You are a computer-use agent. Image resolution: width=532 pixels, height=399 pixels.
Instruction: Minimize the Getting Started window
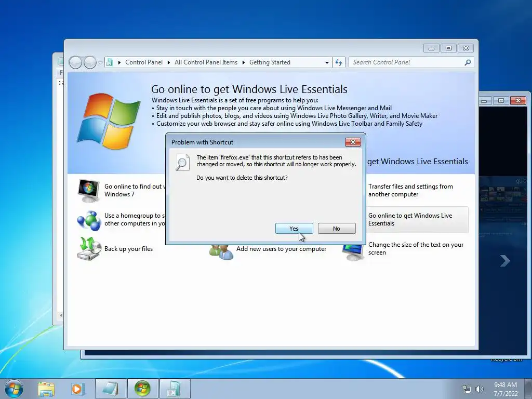[431, 48]
